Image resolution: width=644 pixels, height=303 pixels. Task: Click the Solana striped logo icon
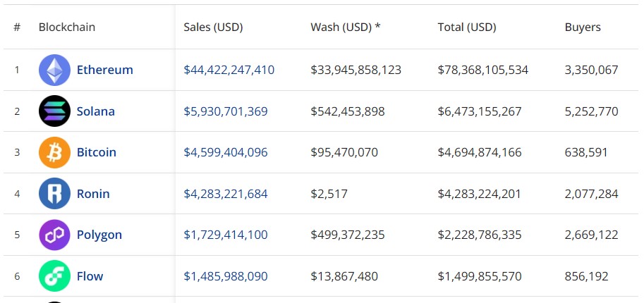[54, 111]
